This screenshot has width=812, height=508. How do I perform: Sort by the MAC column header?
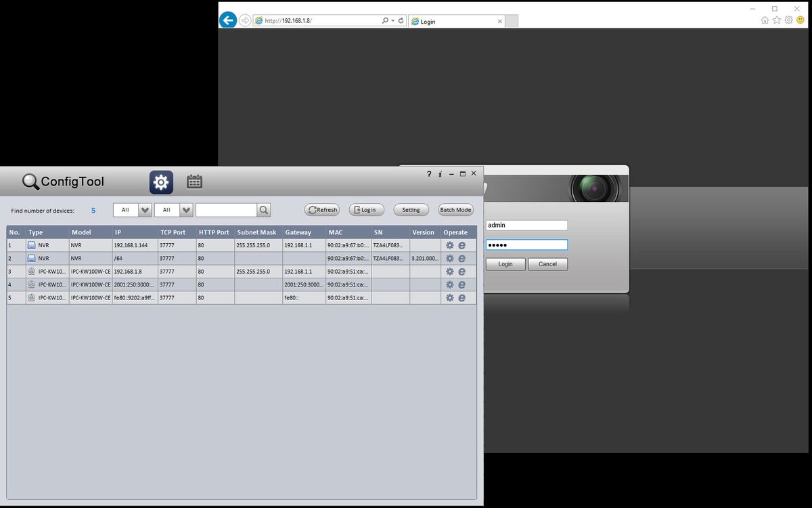coord(348,232)
